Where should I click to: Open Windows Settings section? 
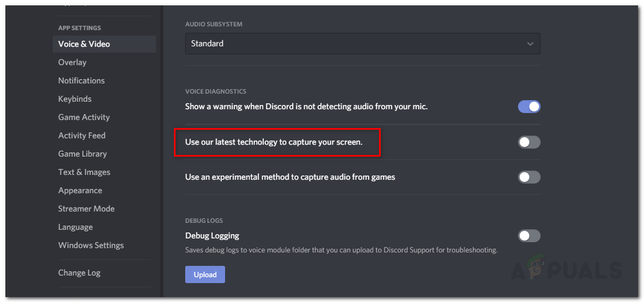click(x=91, y=245)
